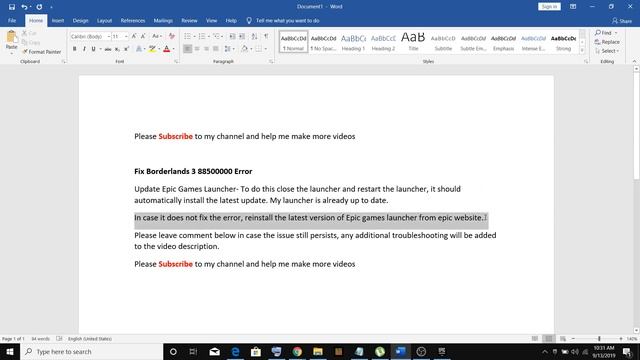Align text left
640x360 pixels.
click(187, 49)
